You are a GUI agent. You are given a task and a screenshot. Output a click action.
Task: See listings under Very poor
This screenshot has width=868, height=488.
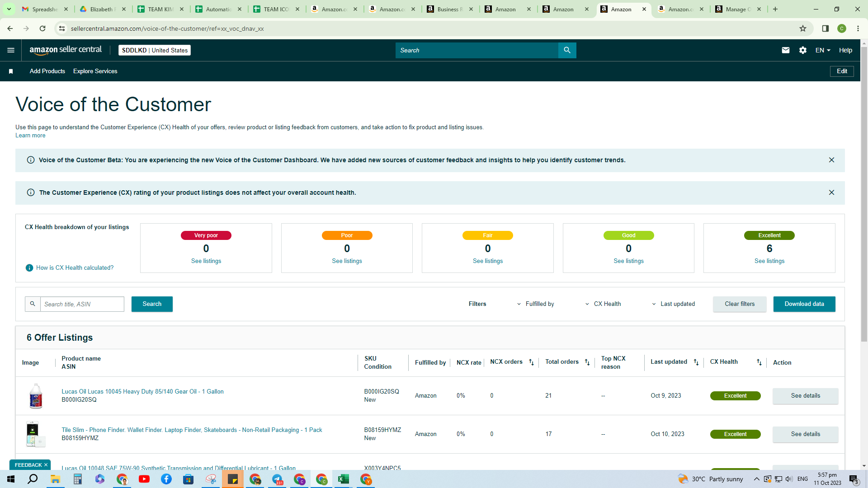(x=206, y=261)
